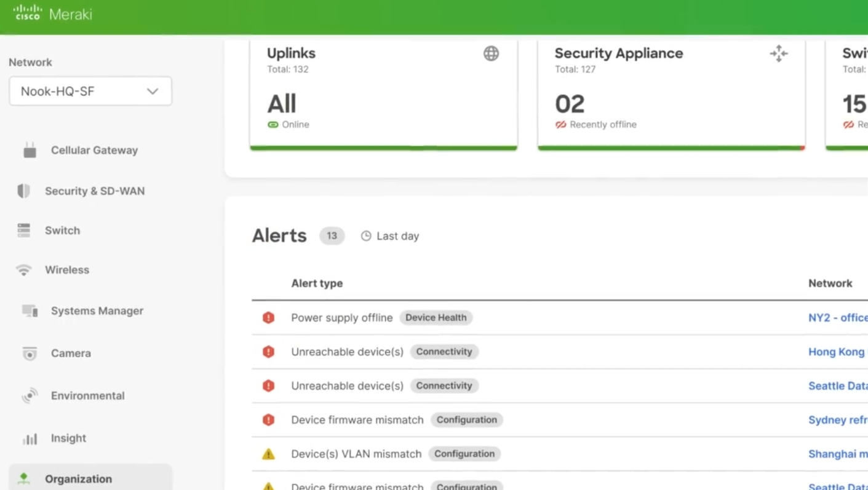Click the globe icon on Uplinks card

point(491,54)
